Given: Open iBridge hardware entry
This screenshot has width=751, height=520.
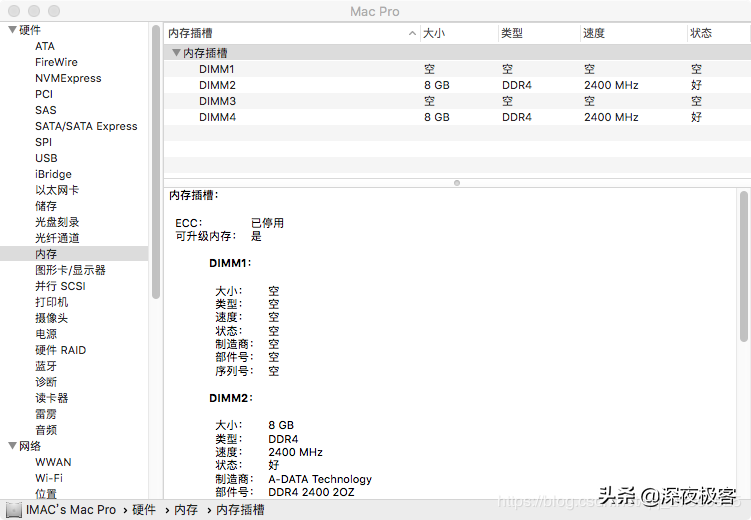Looking at the screenshot, I should (53, 174).
